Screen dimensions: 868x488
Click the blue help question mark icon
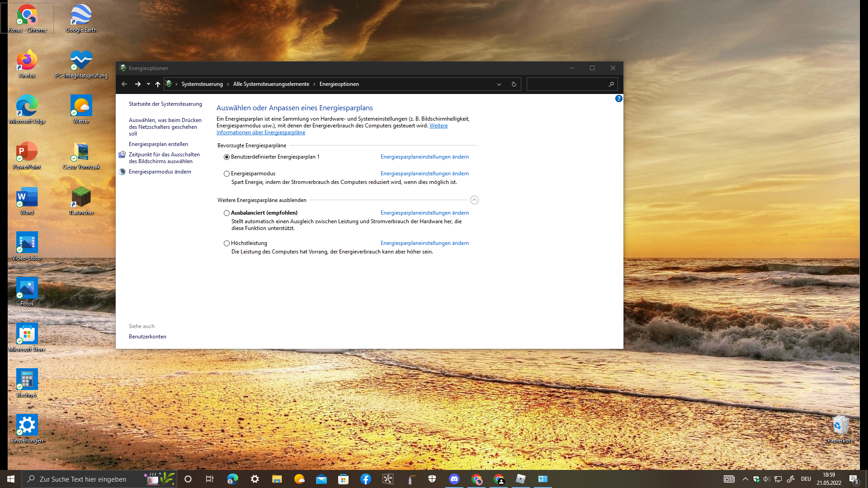618,99
